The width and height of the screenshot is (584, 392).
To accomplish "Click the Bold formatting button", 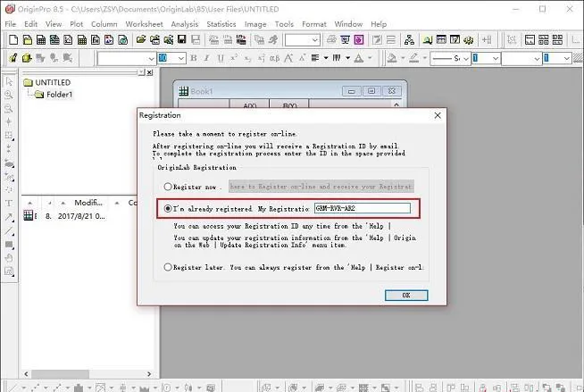I will click(193, 58).
